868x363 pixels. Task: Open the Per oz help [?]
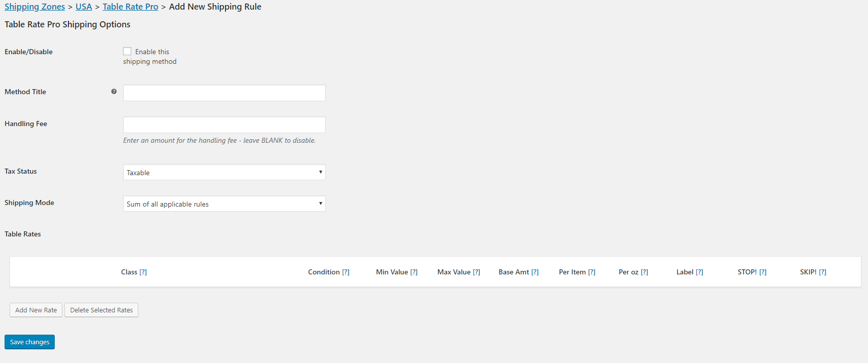coord(645,272)
